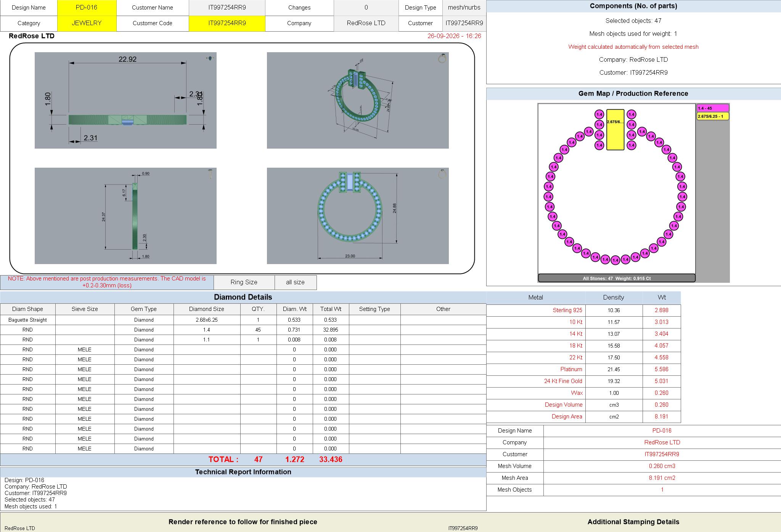Screen dimensions: 781x532
Task: Open the top-view render showing 22.92 width
Action: (125, 100)
